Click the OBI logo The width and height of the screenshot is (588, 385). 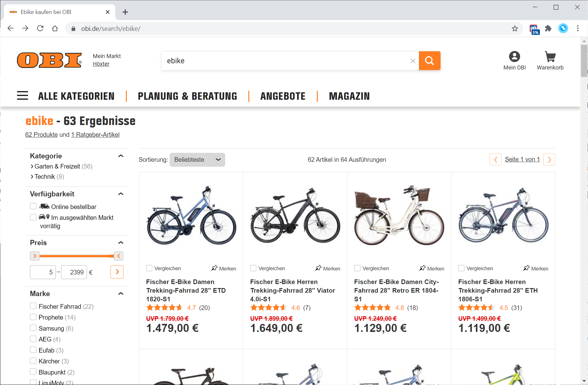click(49, 60)
